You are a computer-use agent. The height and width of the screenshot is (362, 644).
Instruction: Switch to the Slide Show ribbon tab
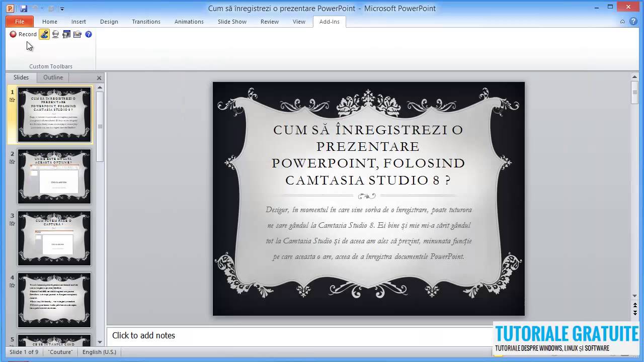point(232,22)
